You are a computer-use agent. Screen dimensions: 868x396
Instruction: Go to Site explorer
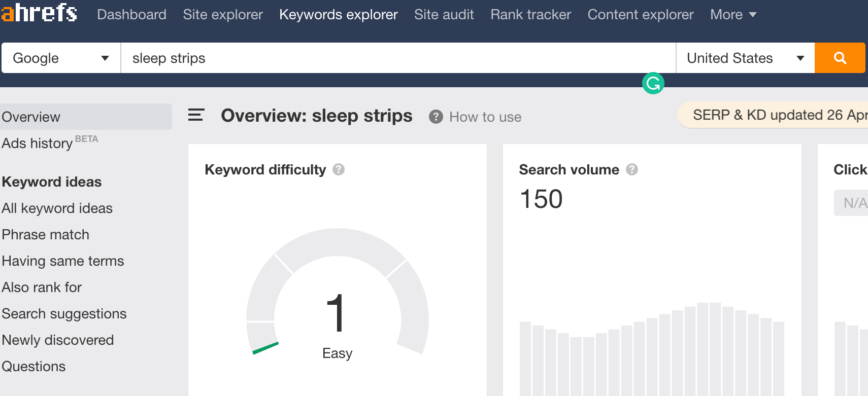[223, 15]
